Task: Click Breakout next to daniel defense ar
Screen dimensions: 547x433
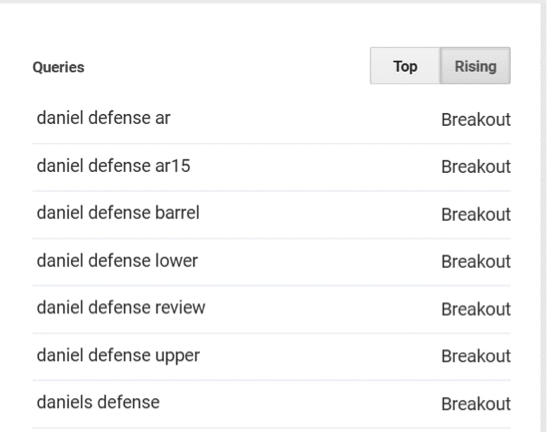Action: [476, 120]
